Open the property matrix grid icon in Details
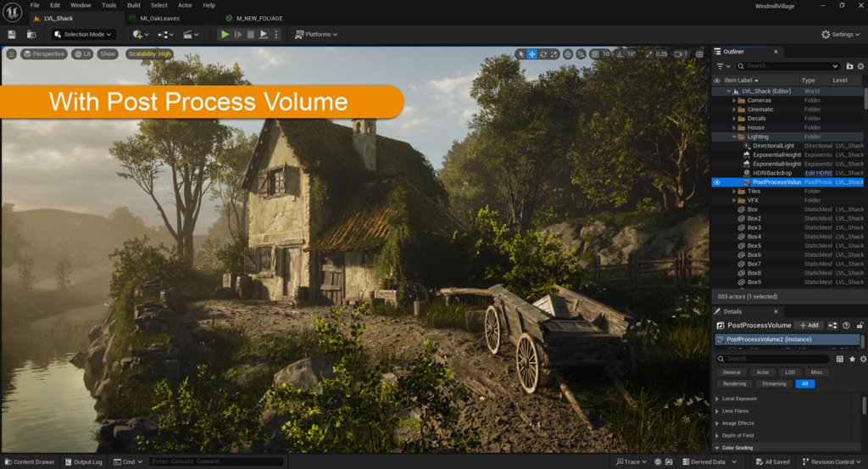Viewport: 868px width, 469px height. tap(840, 359)
